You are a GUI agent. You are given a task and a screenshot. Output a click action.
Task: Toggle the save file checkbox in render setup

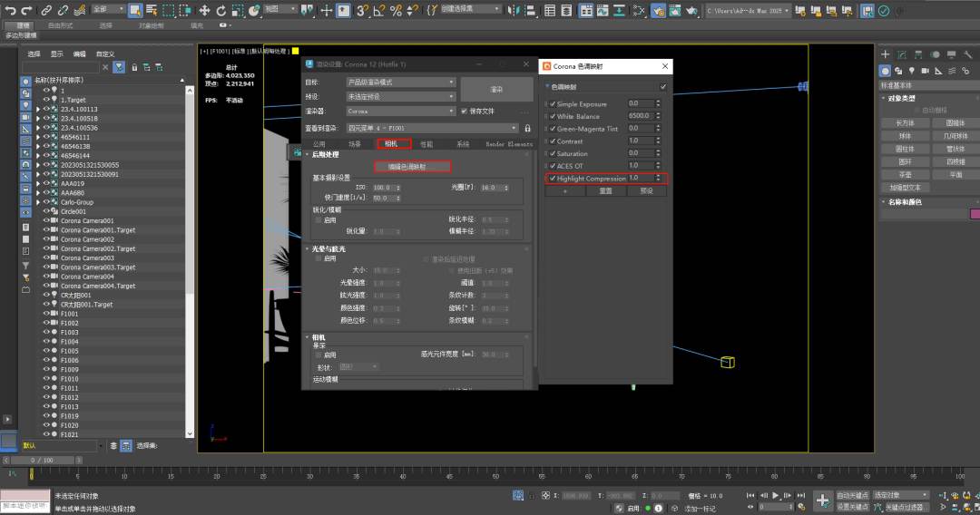point(464,112)
